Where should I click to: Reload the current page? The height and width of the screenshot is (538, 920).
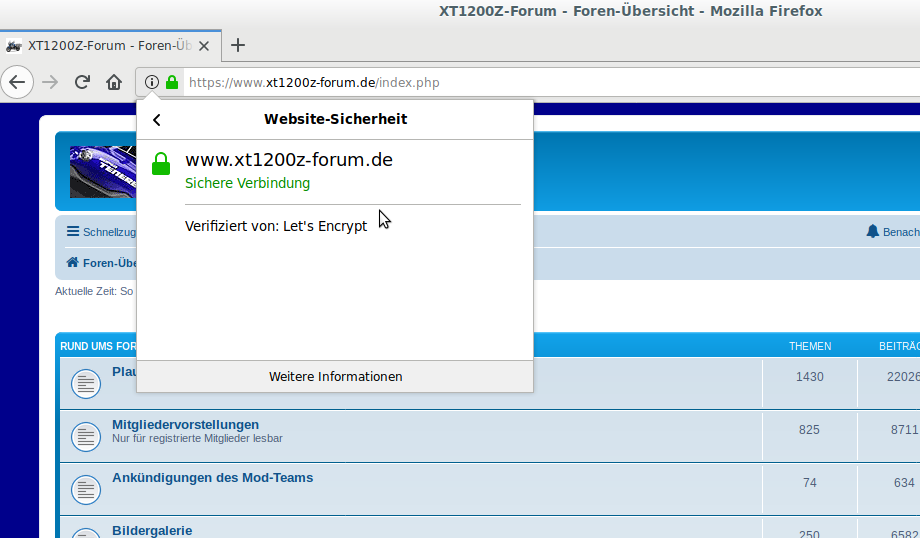83,82
